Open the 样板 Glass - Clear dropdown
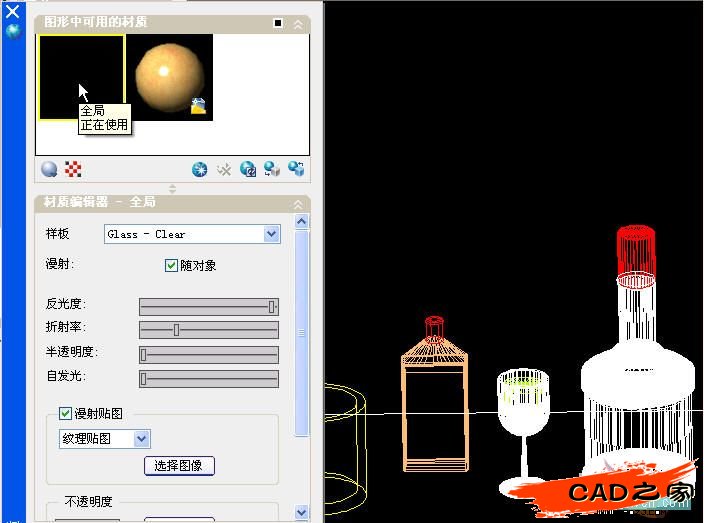This screenshot has width=704, height=523. pos(271,234)
